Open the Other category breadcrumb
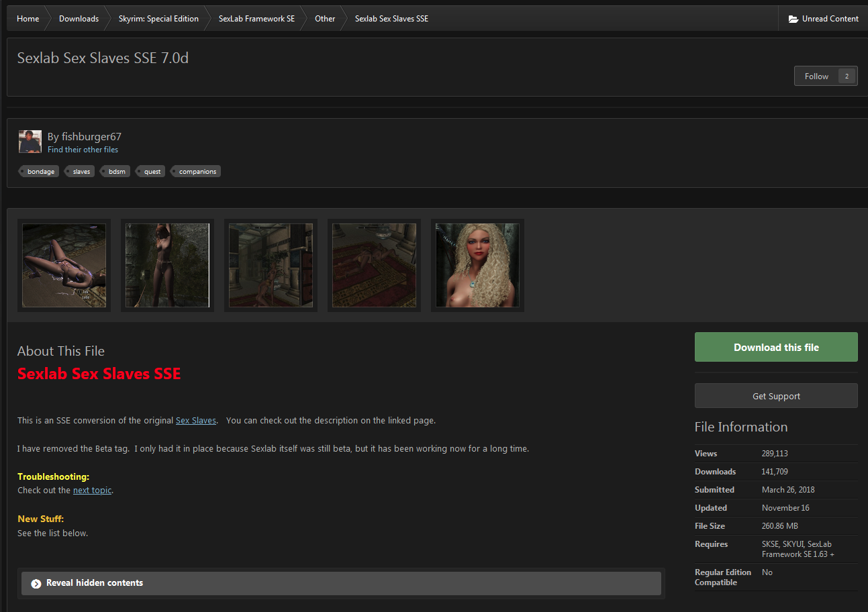This screenshot has height=612, width=868. click(325, 19)
